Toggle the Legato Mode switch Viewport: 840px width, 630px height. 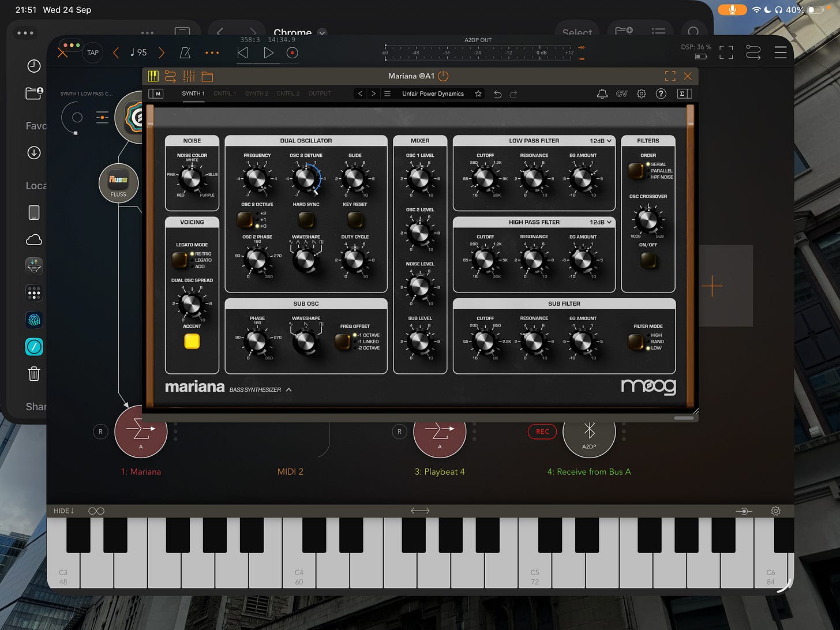point(179,260)
